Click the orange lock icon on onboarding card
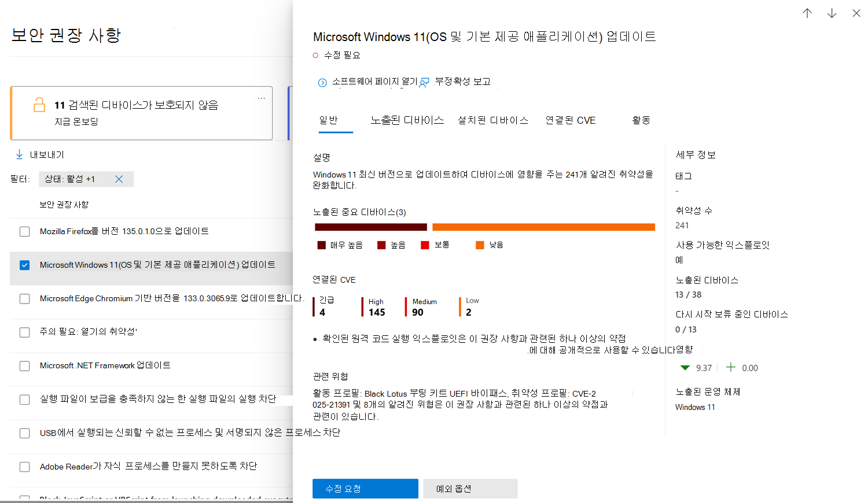Image resolution: width=868 pixels, height=503 pixels. click(x=39, y=105)
